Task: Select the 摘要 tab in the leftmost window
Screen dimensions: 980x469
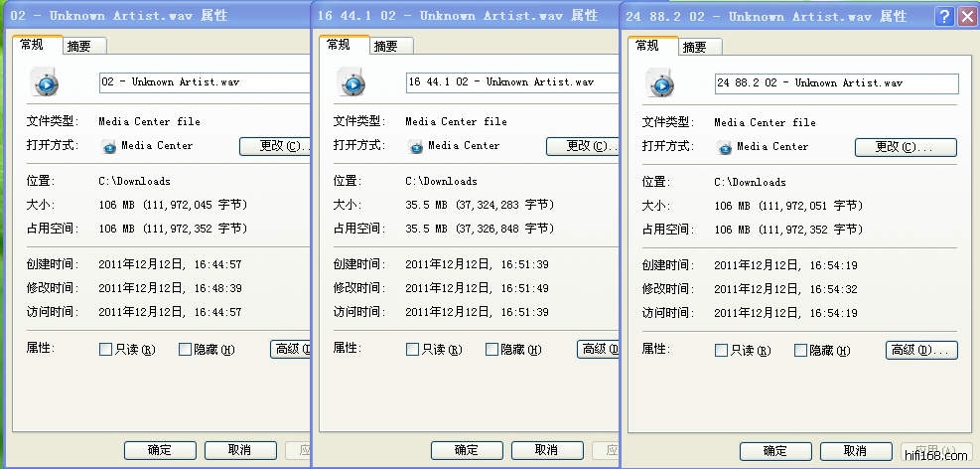Action: pos(79,46)
